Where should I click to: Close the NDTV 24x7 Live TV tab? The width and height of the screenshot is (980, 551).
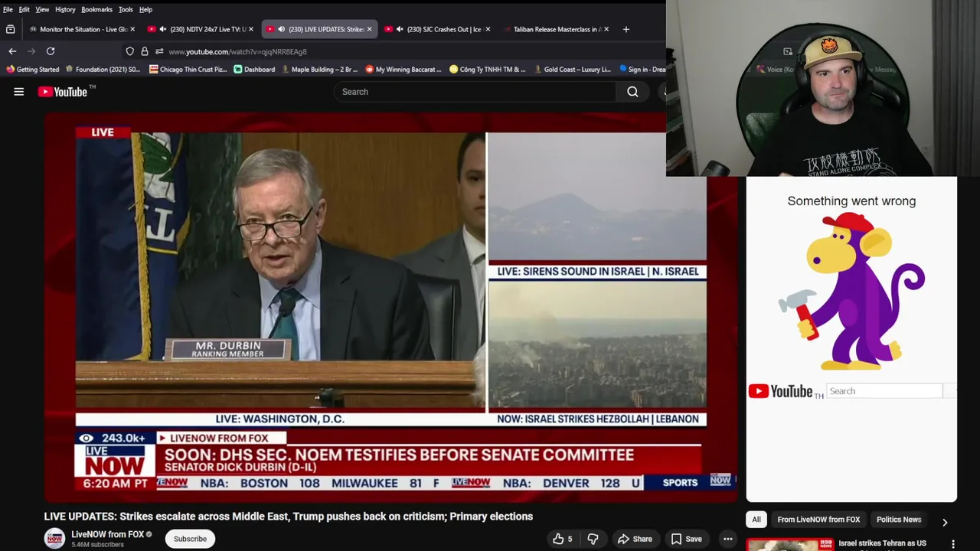pyautogui.click(x=251, y=29)
